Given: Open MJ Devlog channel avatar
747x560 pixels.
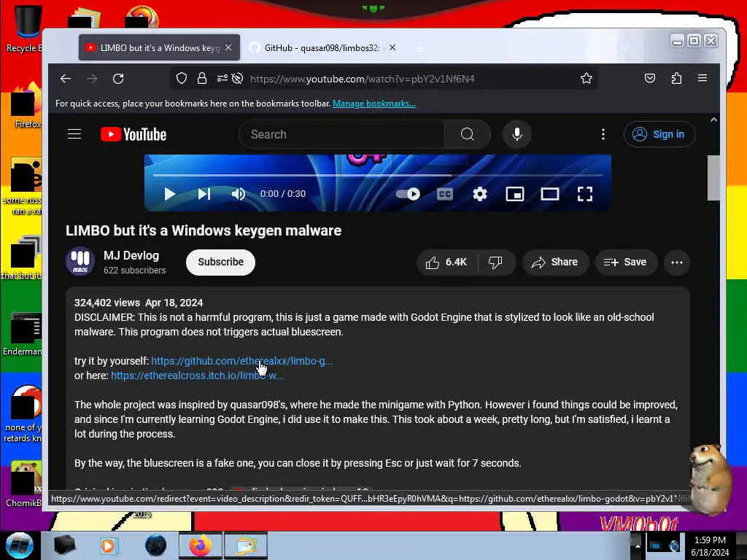Looking at the screenshot, I should pos(80,262).
